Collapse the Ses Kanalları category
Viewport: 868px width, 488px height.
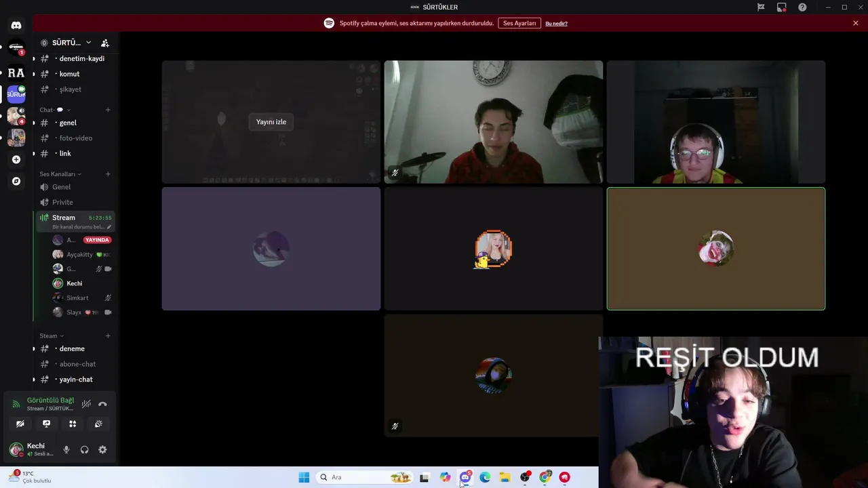60,174
